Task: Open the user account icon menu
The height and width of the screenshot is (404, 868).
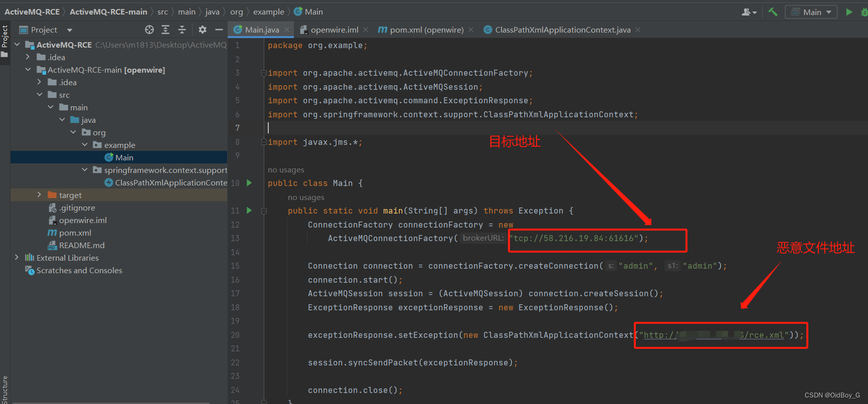Action: [x=749, y=12]
